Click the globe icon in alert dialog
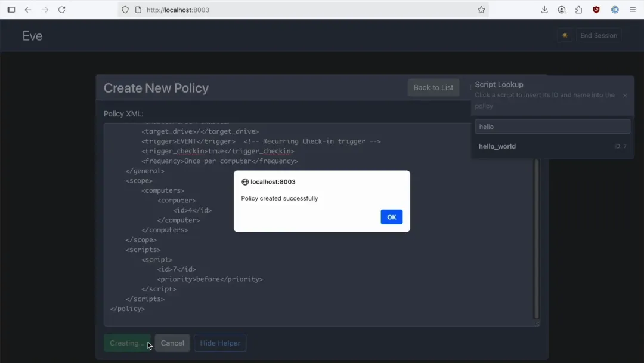Image resolution: width=644 pixels, height=363 pixels. point(245,181)
